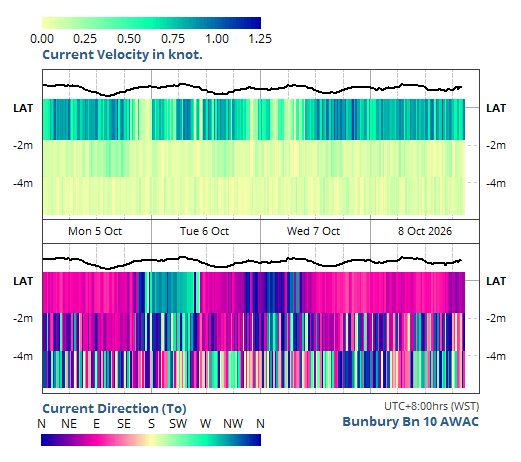Select the 'Wed 7 Oct' date label
Image resolution: width=521 pixels, height=462 pixels.
313,231
